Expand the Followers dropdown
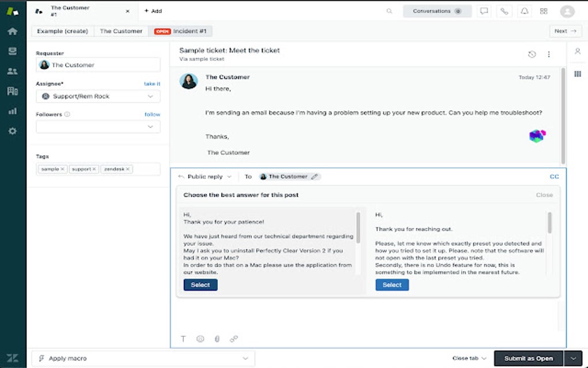Viewport: 588px width, 368px height. pyautogui.click(x=150, y=127)
